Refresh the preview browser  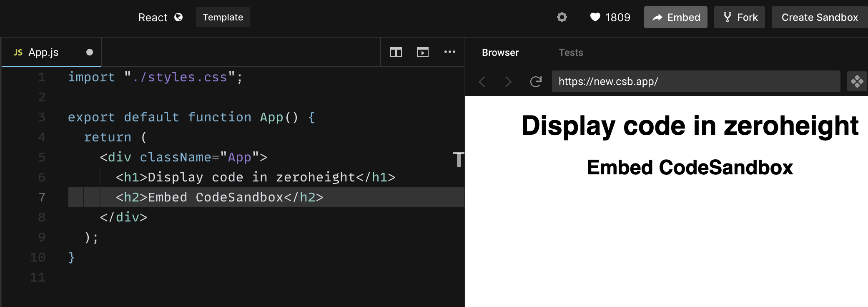[536, 81]
